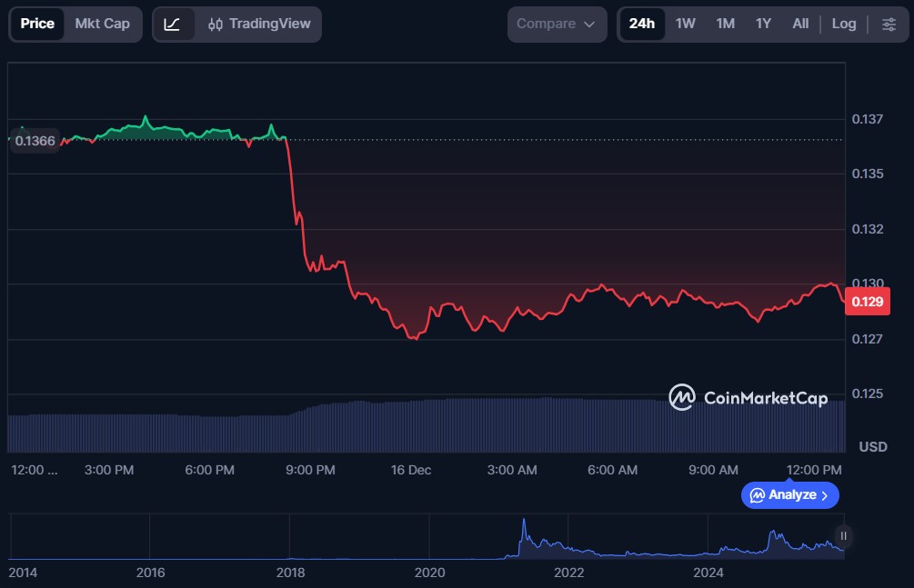This screenshot has height=588, width=914.
Task: Select the line chart icon
Action: click(172, 24)
